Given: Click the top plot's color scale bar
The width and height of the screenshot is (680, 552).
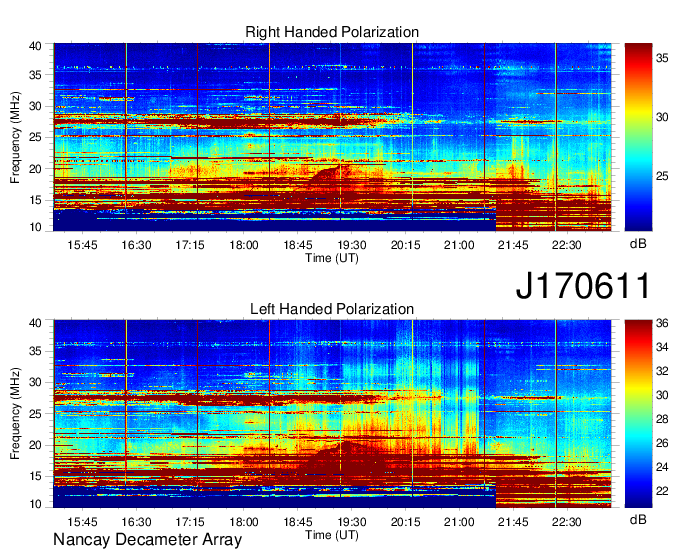Looking at the screenshot, I should point(638,137).
